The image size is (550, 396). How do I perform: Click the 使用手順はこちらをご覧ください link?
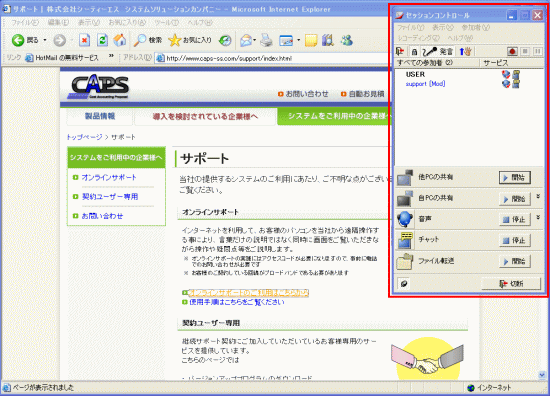point(237,302)
